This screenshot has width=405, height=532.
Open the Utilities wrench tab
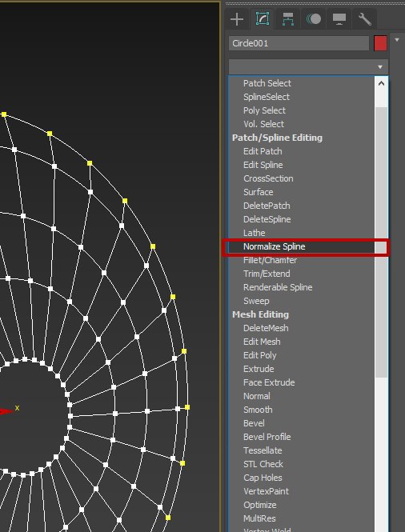pos(365,19)
